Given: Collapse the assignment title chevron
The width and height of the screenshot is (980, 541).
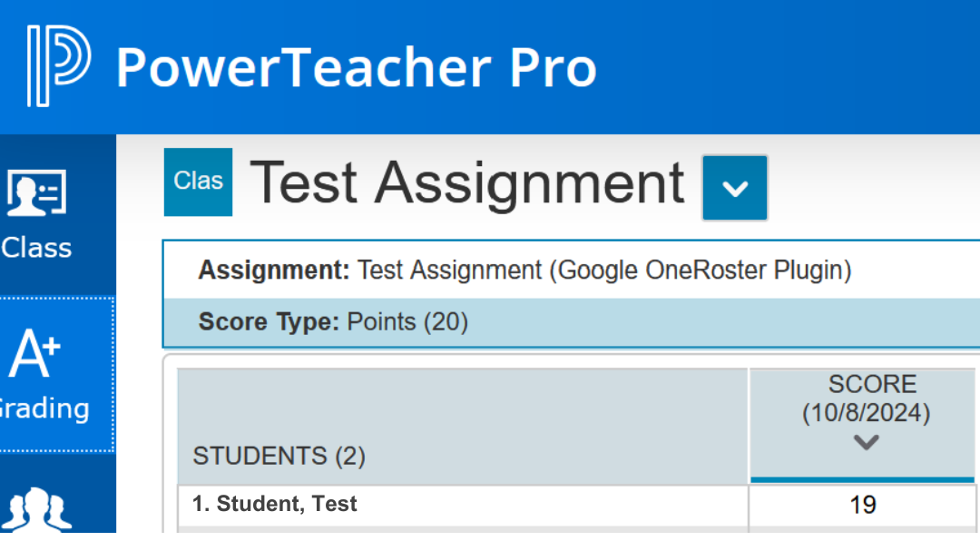Looking at the screenshot, I should (734, 189).
